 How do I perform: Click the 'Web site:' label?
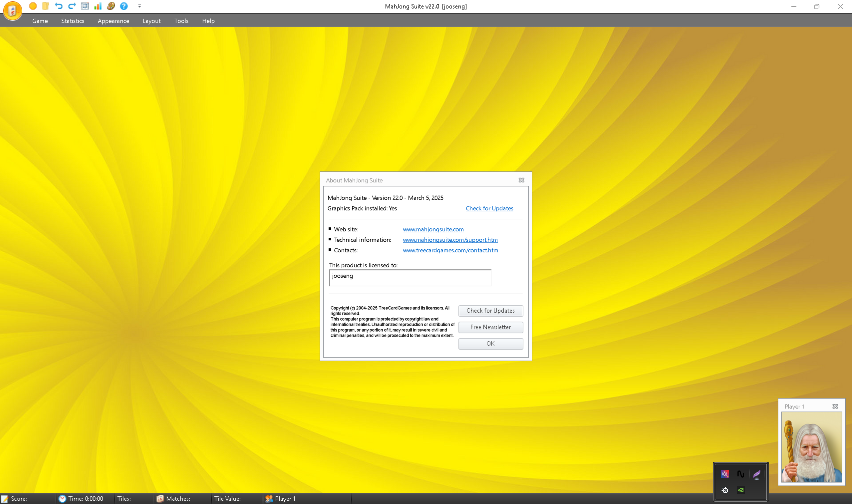(346, 229)
